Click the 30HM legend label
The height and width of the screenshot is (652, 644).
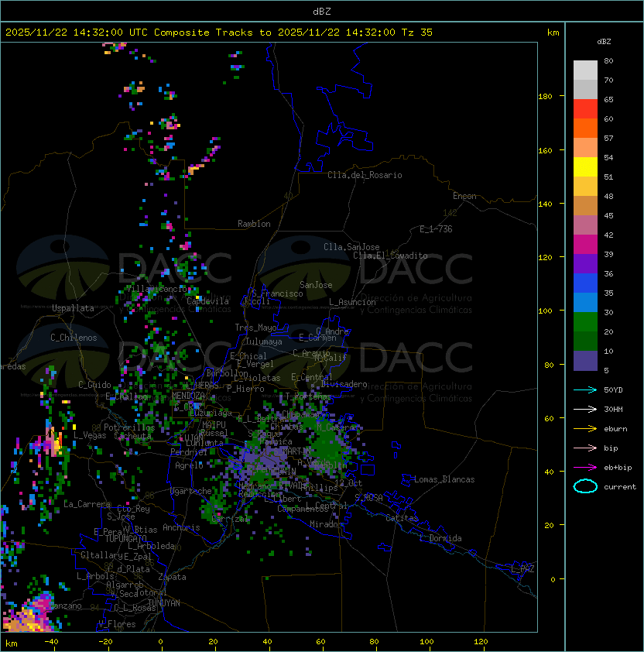coord(613,409)
